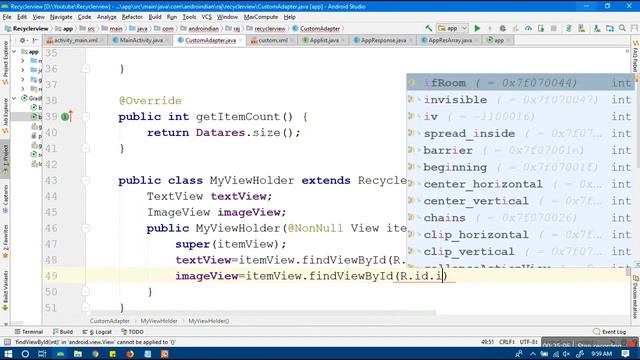Open the Terminal tool window
Image resolution: width=640 pixels, height=360 pixels.
click(29, 332)
